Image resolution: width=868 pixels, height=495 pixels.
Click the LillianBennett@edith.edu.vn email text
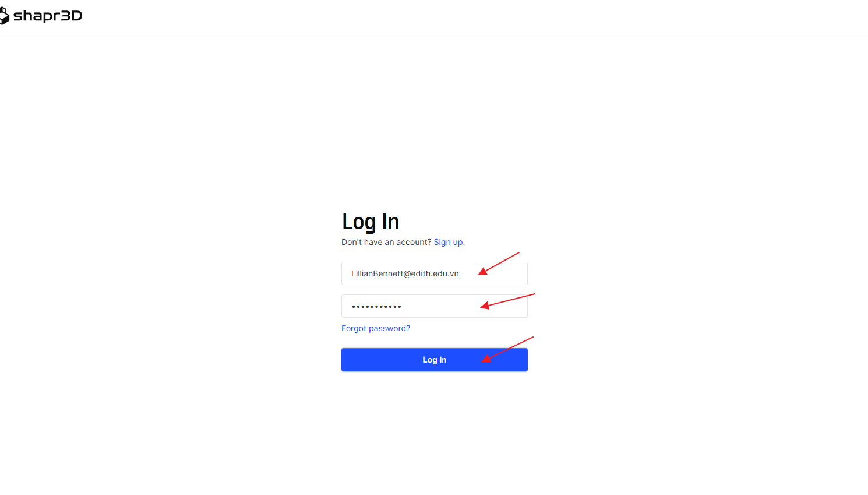tap(405, 273)
